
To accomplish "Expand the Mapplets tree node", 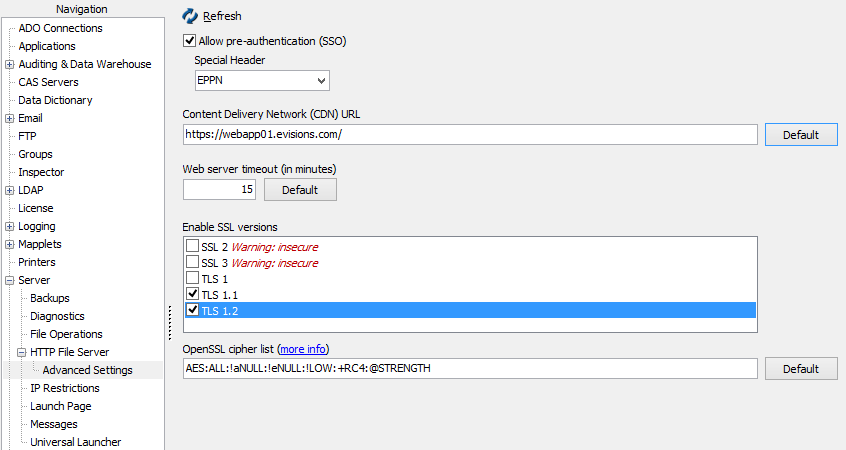I will coord(10,244).
